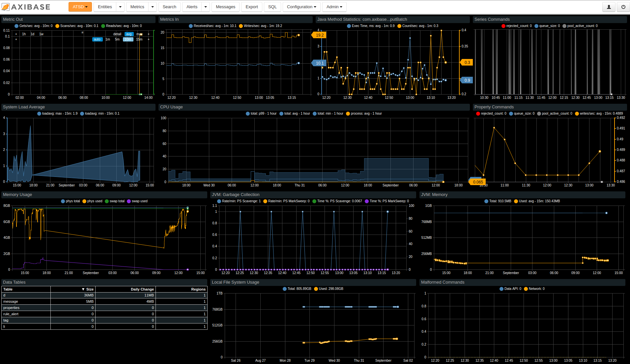This screenshot has width=630, height=364.
Task: Expand the Entities caret dropdown
Action: (120, 7)
